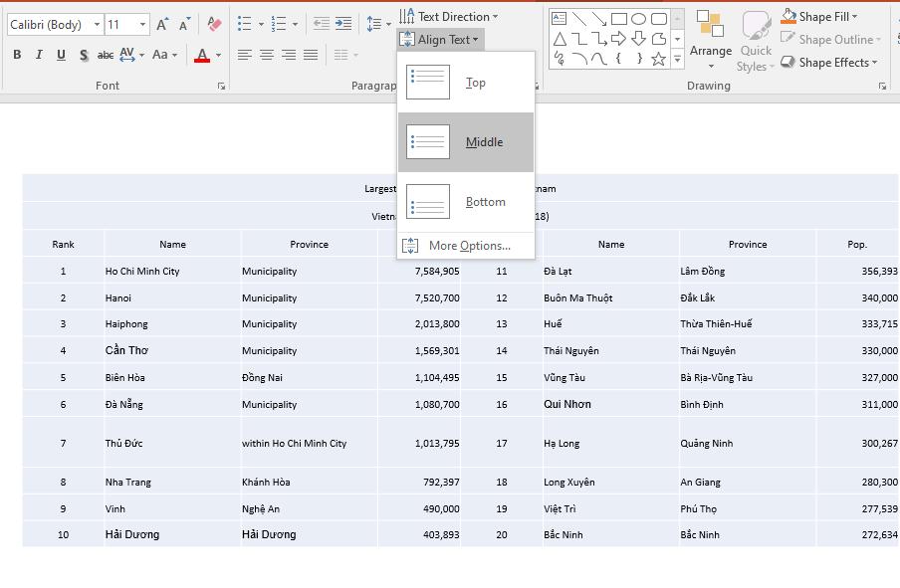Click the red Font Color swatch
This screenshot has width=900, height=588.
(201, 62)
